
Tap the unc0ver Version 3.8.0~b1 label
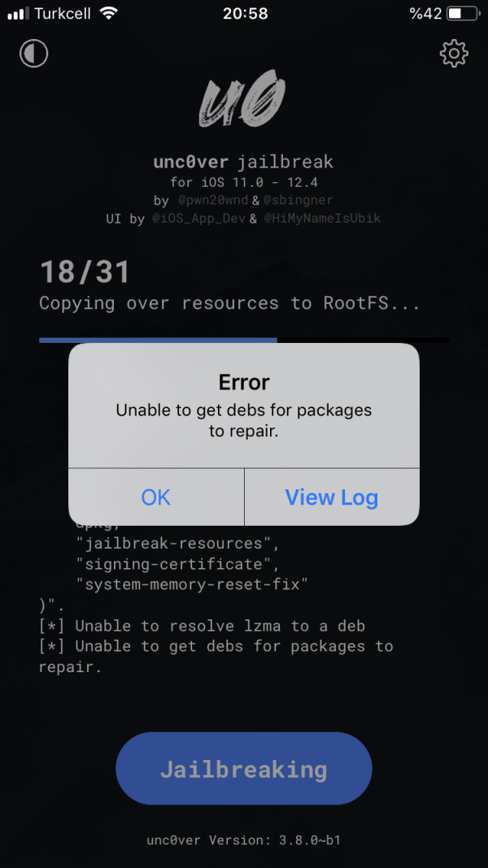tap(244, 840)
